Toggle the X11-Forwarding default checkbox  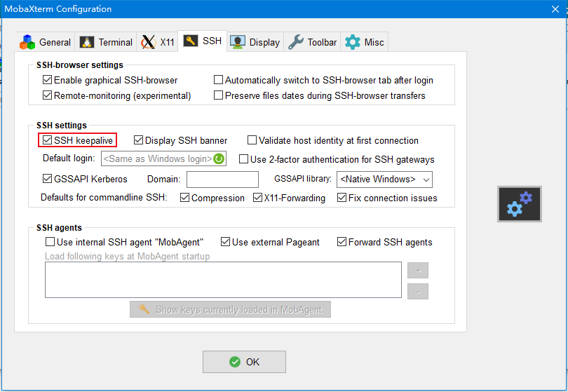coord(257,198)
